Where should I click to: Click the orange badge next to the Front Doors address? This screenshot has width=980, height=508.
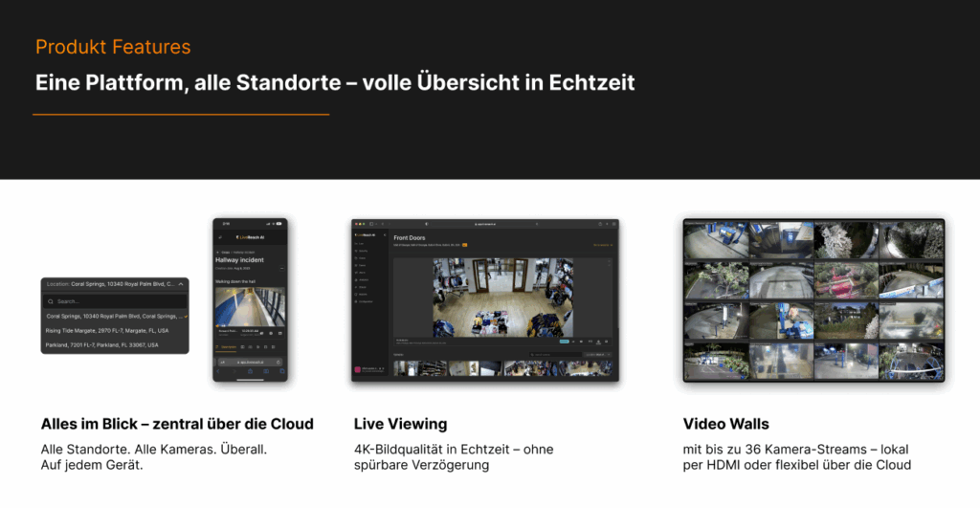(465, 245)
